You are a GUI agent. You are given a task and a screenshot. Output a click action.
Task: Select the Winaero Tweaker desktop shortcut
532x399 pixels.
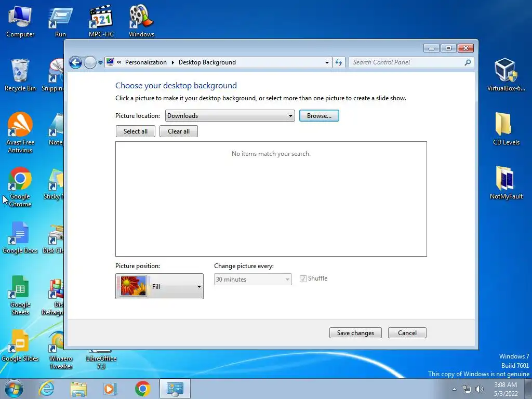click(x=61, y=350)
